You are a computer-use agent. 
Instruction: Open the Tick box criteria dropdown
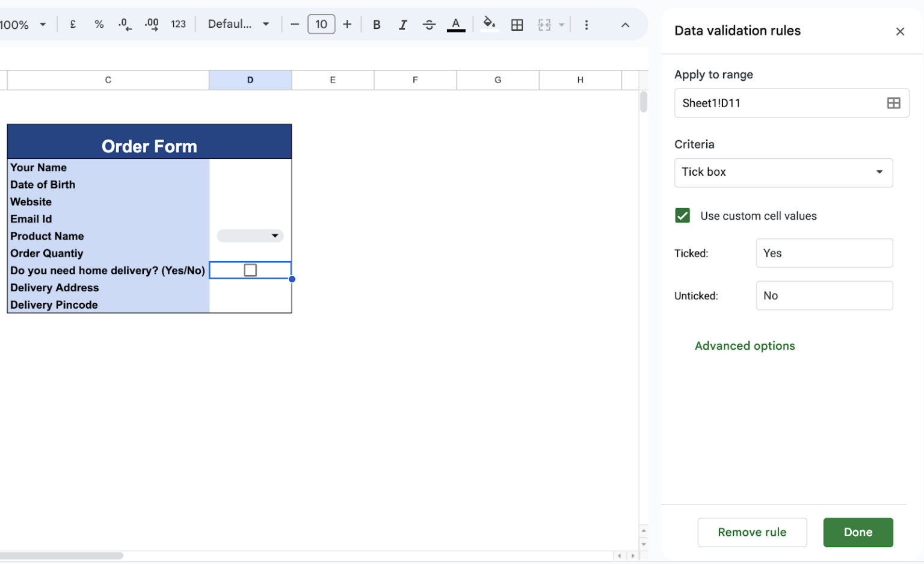(783, 173)
